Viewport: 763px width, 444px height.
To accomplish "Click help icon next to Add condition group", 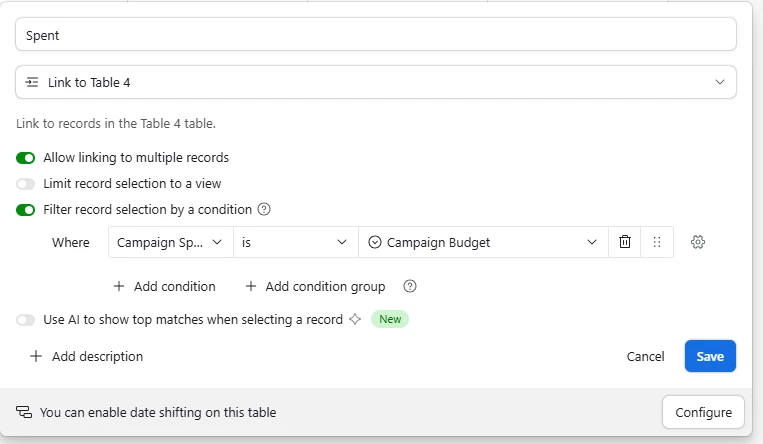I will (x=409, y=286).
